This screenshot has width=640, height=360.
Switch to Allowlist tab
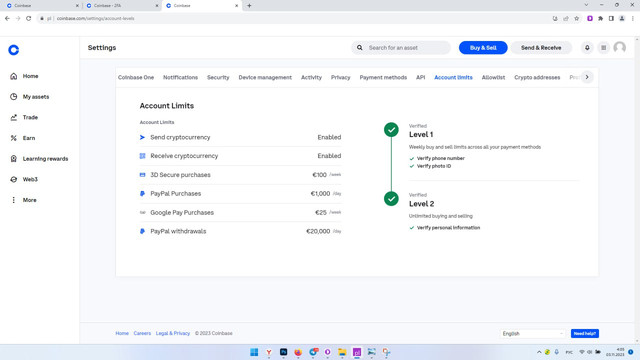(x=493, y=78)
